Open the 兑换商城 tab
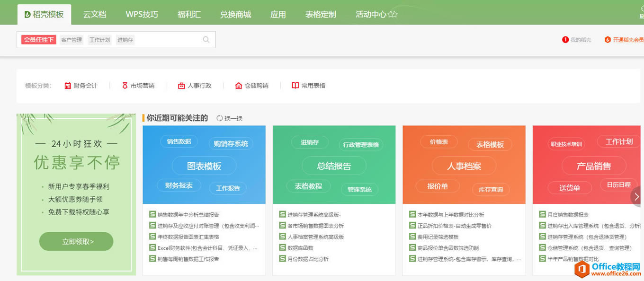The height and width of the screenshot is (281, 644). pyautogui.click(x=235, y=14)
